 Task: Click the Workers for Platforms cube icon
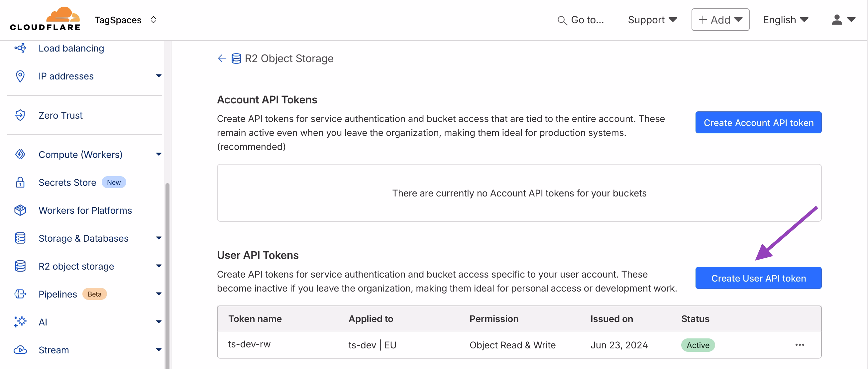[20, 210]
